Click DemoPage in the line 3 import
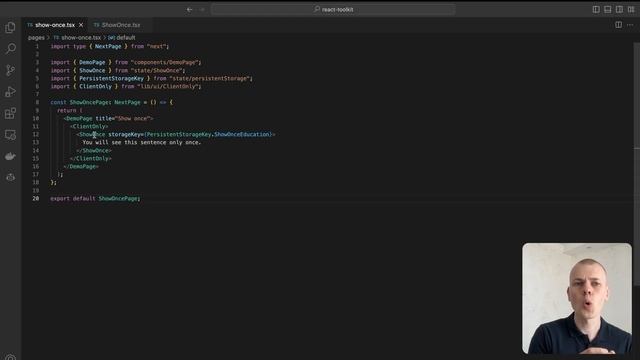Viewport: 640px width, 360px height. pos(92,62)
